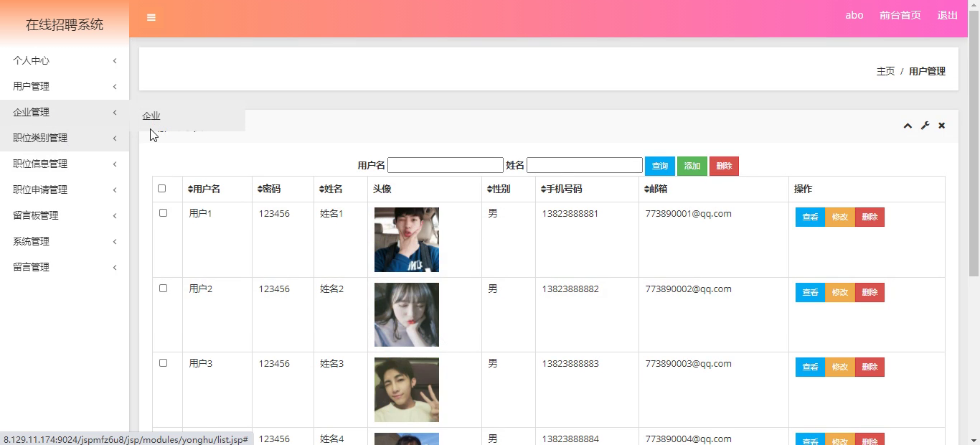This screenshot has height=445, width=980.
Task: Click the green 添加 button
Action: 692,166
